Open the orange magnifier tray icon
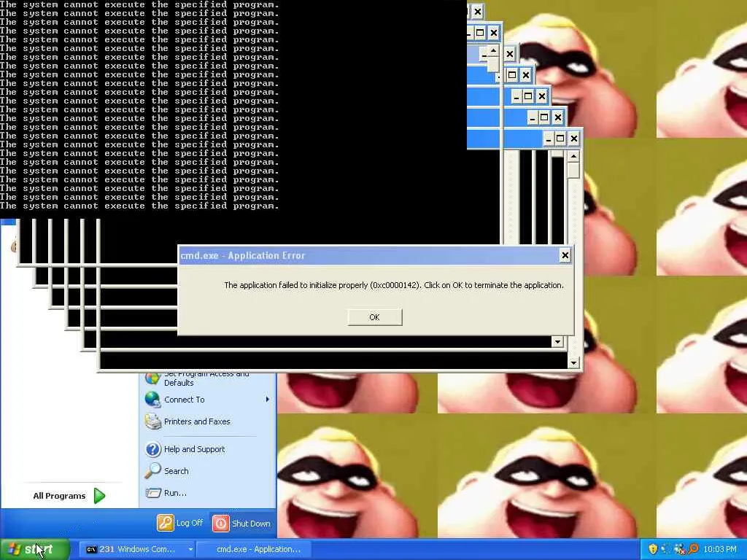747x560 pixels. (x=693, y=549)
